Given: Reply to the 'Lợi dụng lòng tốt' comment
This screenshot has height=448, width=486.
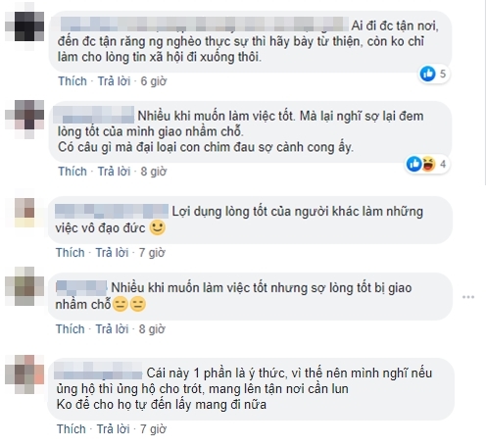Looking at the screenshot, I should 112,253.
